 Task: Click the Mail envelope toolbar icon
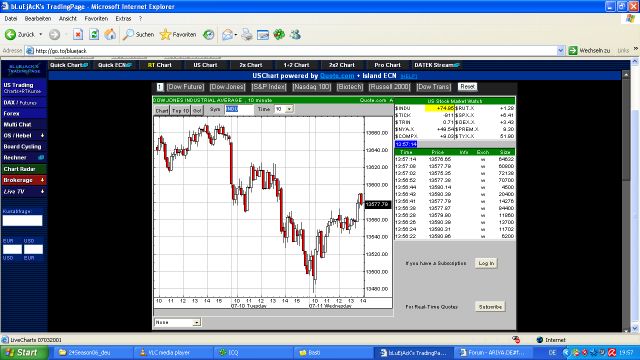click(x=227, y=35)
